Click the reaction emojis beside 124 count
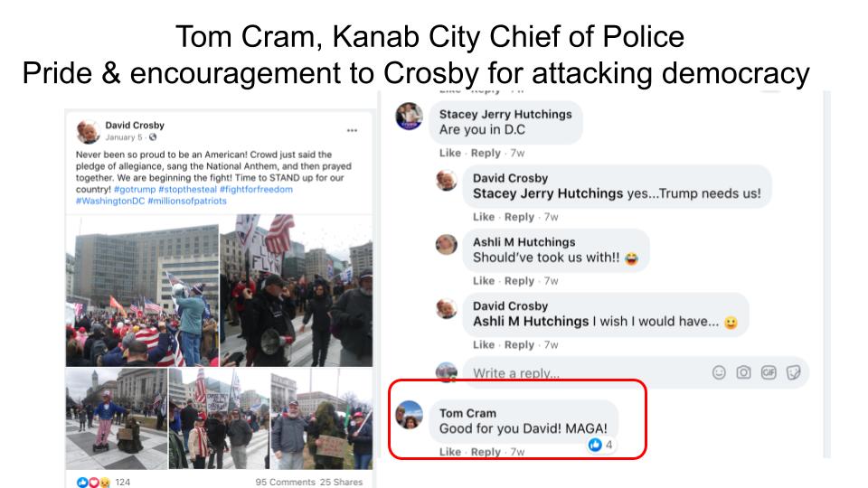The height and width of the screenshot is (488, 868). (93, 482)
